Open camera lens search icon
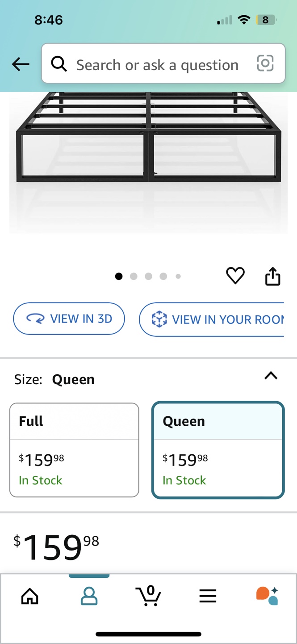This screenshot has width=297, height=644. coord(265,64)
